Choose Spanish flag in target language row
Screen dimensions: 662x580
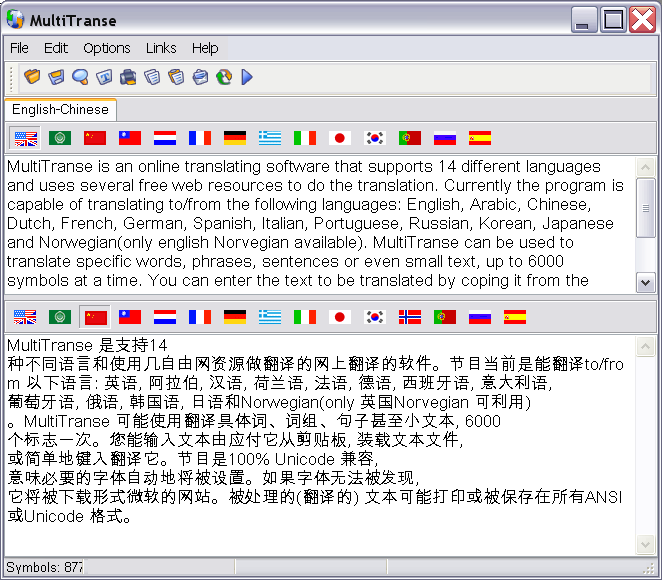[515, 317]
